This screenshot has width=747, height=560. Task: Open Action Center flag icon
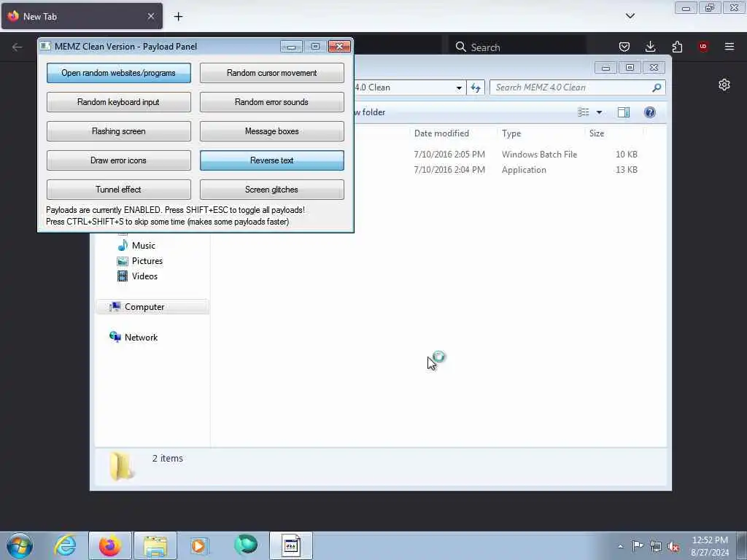638,546
